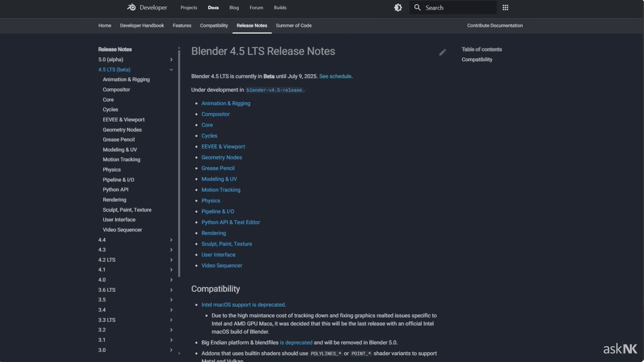The height and width of the screenshot is (362, 644).
Task: Open Python API in sidebar
Action: pos(116,189)
